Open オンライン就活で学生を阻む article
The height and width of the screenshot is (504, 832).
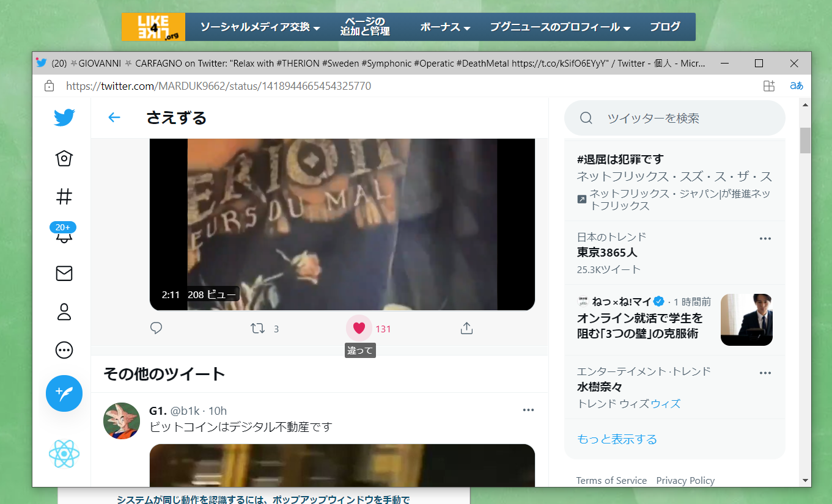coord(640,326)
